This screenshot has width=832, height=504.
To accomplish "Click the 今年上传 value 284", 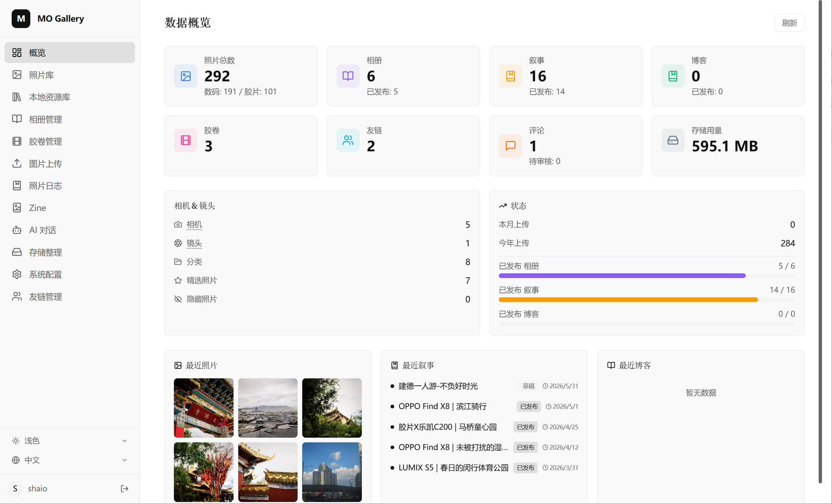I will [788, 243].
